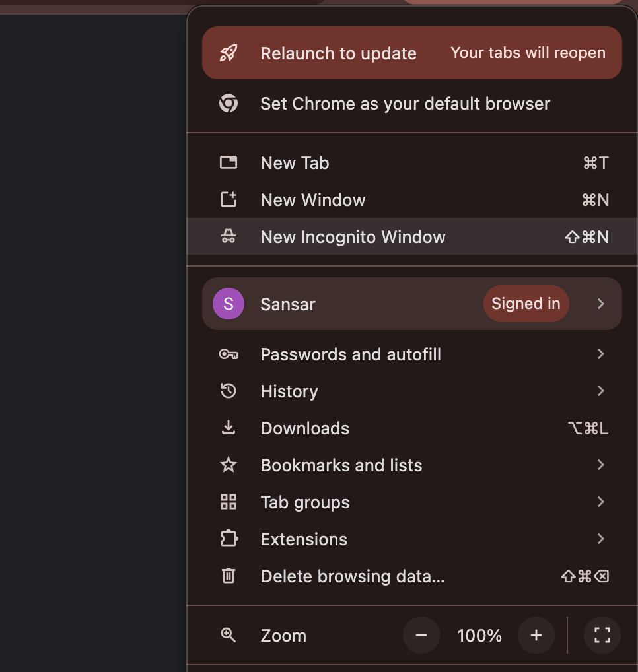Click the trash icon for Delete browsing data

coord(228,576)
